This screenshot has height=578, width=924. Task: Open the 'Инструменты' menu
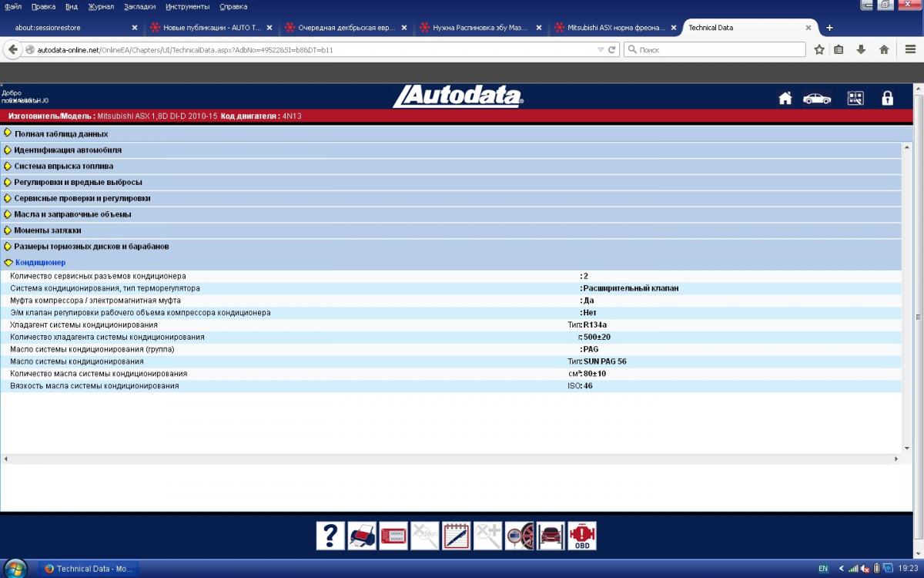[x=187, y=6]
